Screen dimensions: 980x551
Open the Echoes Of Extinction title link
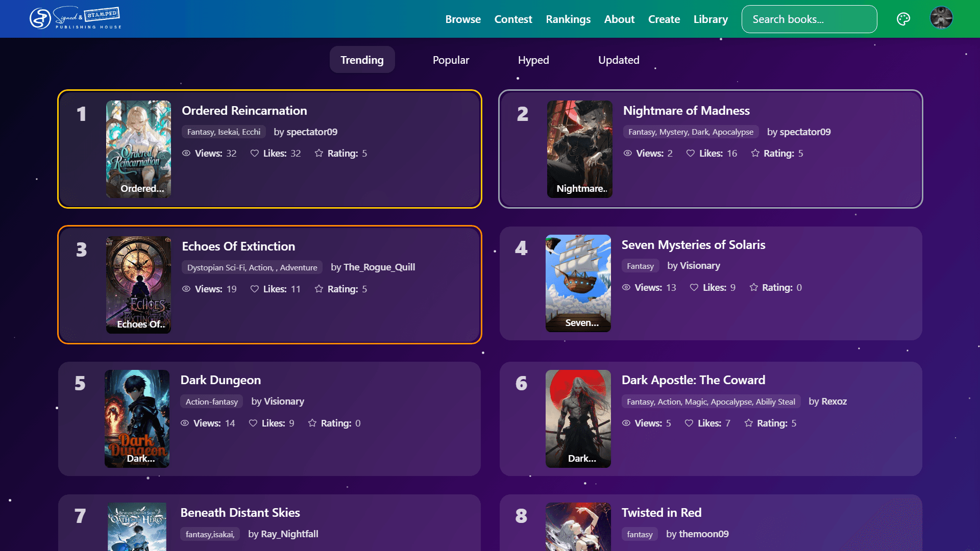(x=238, y=246)
